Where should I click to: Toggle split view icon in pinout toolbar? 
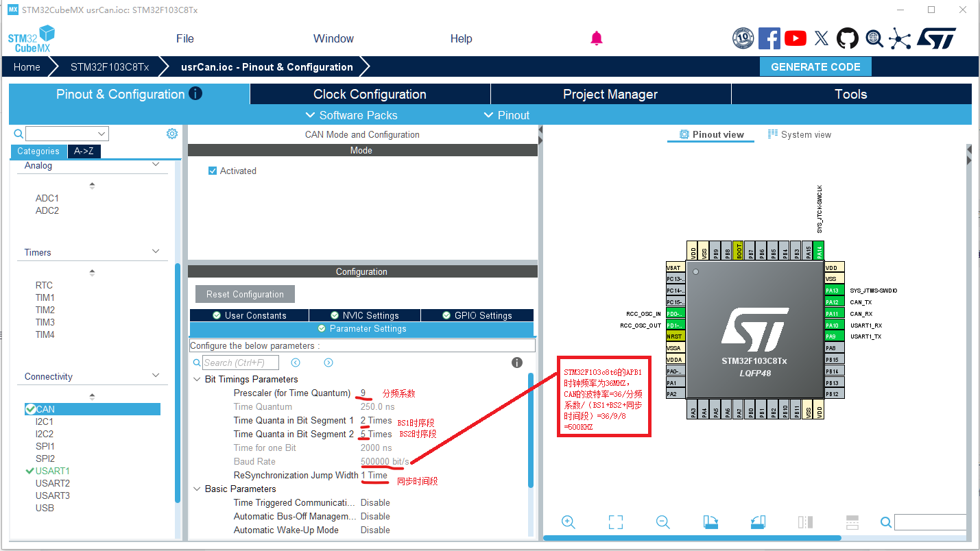[x=805, y=522]
